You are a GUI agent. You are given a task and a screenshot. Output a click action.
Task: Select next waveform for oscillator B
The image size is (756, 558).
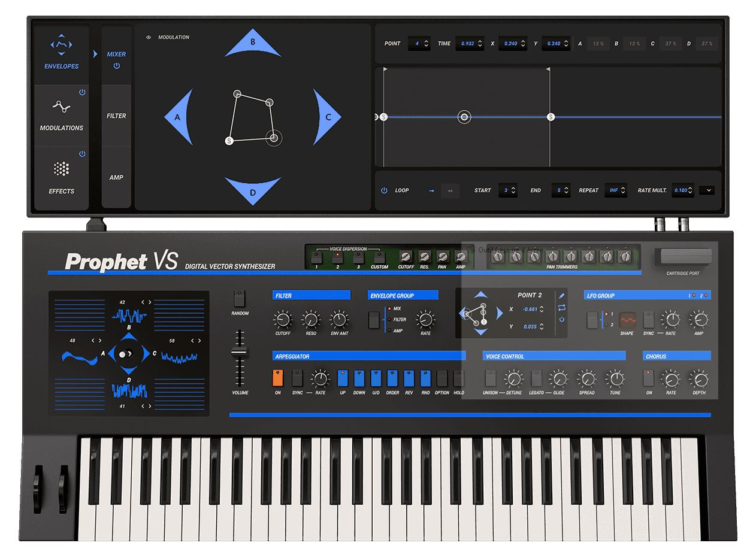click(150, 302)
